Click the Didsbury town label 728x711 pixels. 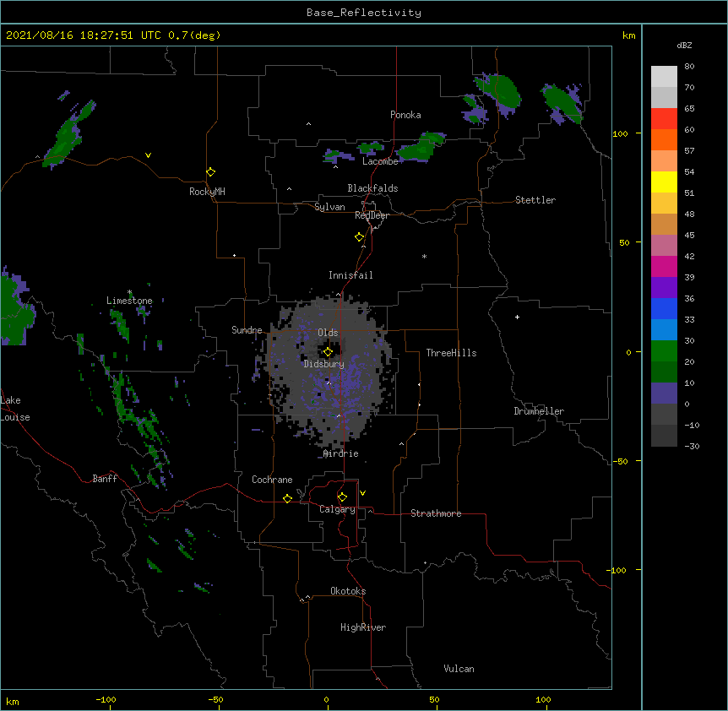[x=324, y=364]
